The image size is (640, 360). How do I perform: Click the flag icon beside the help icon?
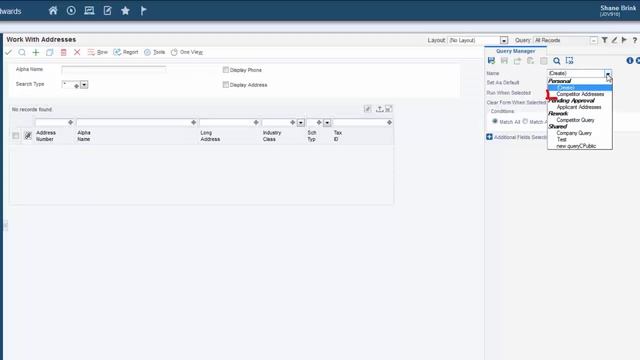click(x=624, y=40)
